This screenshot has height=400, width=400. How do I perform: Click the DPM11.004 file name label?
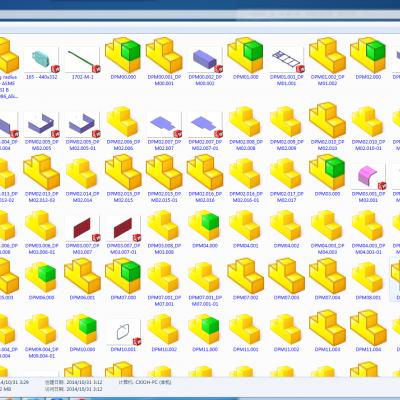[368, 349]
